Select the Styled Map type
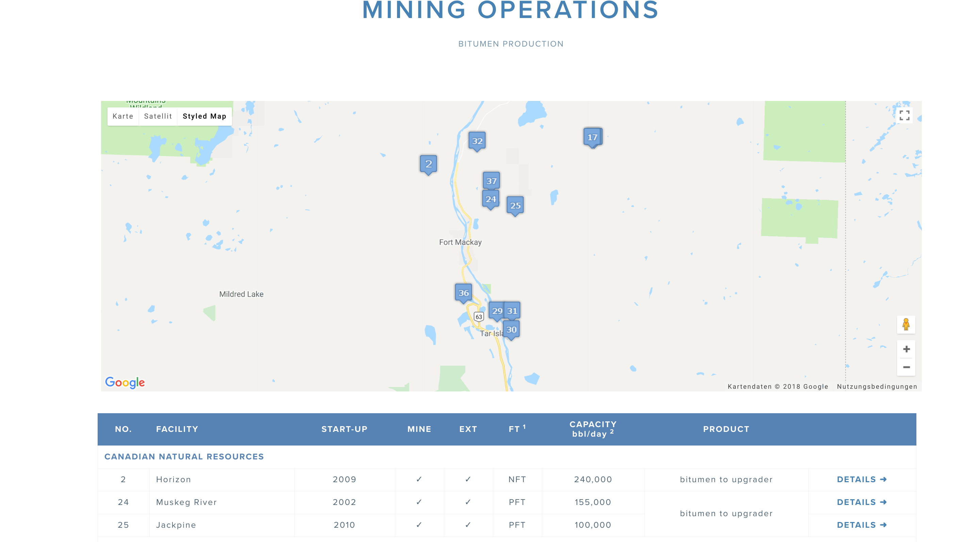The width and height of the screenshot is (980, 542). tap(204, 116)
